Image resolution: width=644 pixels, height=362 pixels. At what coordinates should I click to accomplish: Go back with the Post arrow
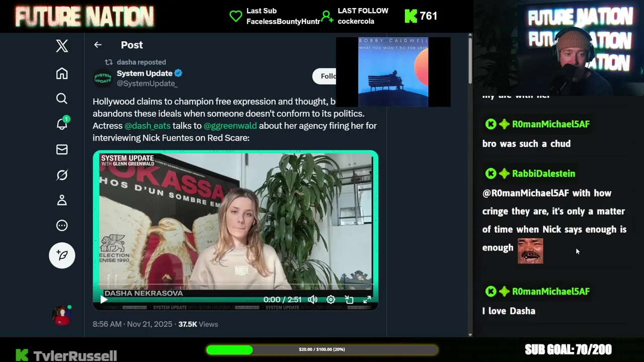coord(98,45)
